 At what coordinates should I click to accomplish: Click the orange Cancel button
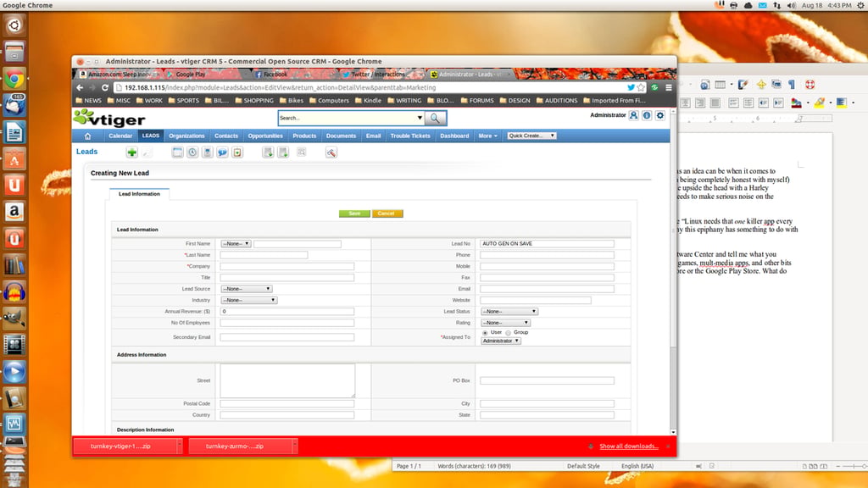[x=387, y=213]
